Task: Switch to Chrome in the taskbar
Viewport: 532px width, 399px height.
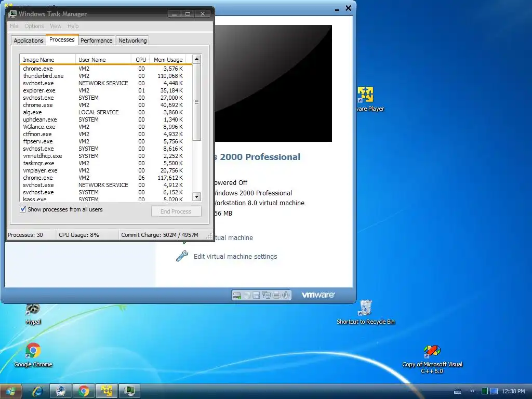Action: point(84,392)
